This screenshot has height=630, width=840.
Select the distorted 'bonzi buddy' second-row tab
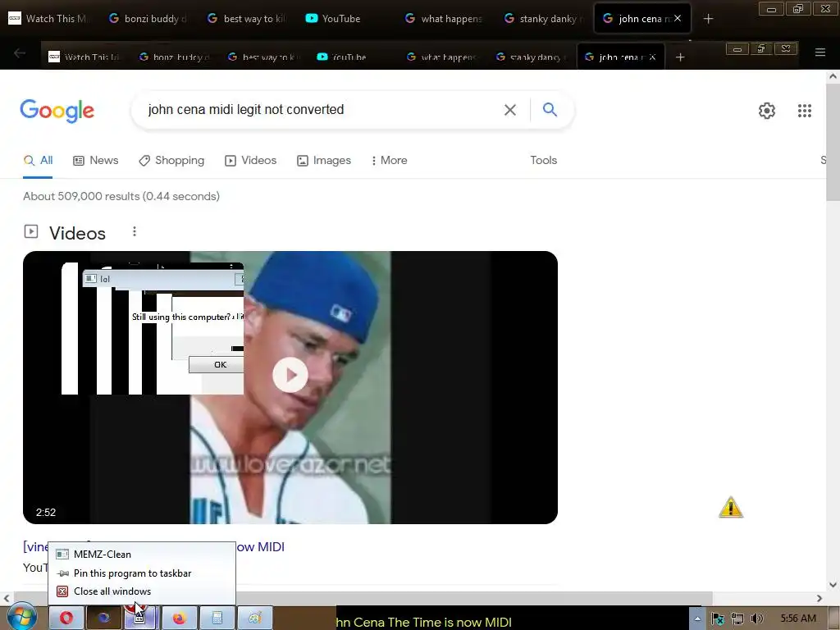(x=175, y=57)
